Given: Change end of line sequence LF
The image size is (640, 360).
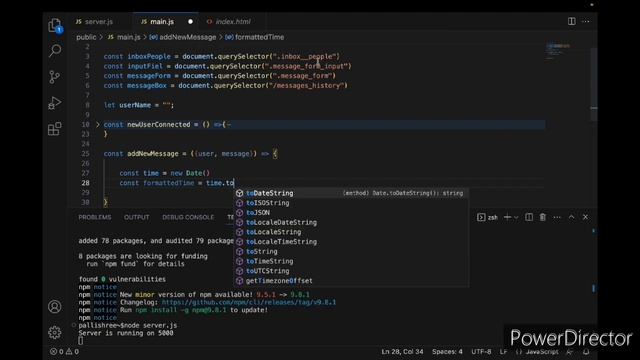Looking at the screenshot, I should point(503,351).
